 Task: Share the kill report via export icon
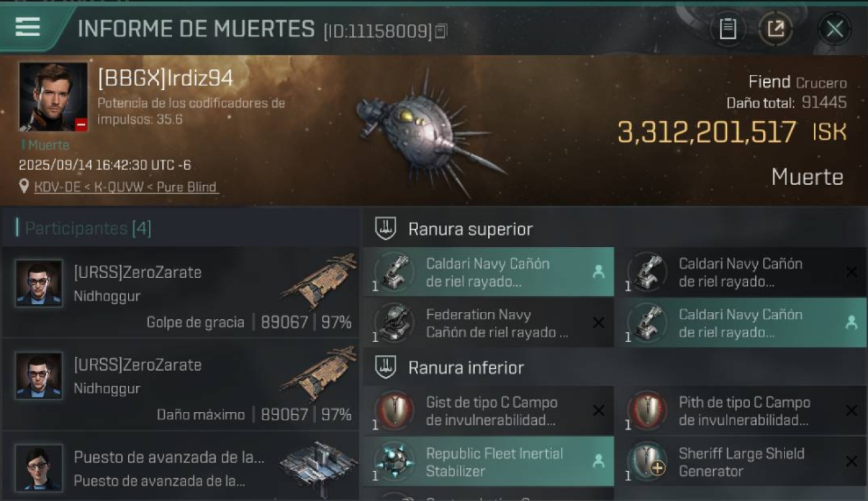click(x=775, y=29)
